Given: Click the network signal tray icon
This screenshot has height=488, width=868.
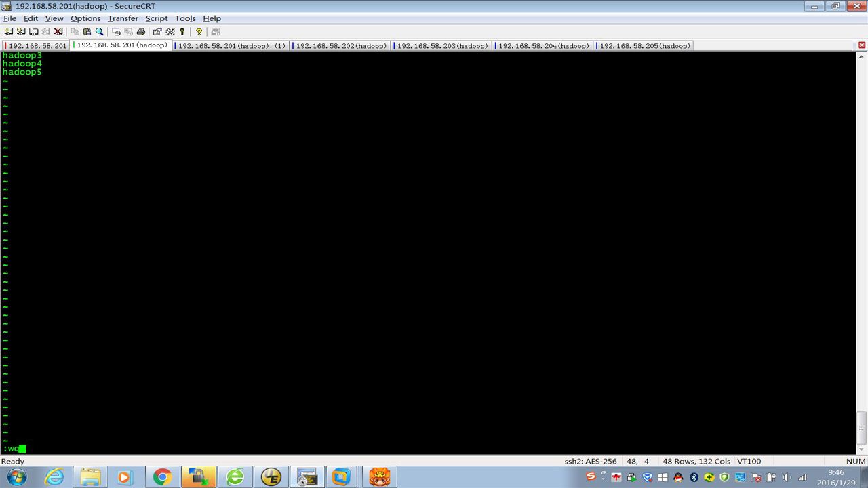Looking at the screenshot, I should coord(803,477).
